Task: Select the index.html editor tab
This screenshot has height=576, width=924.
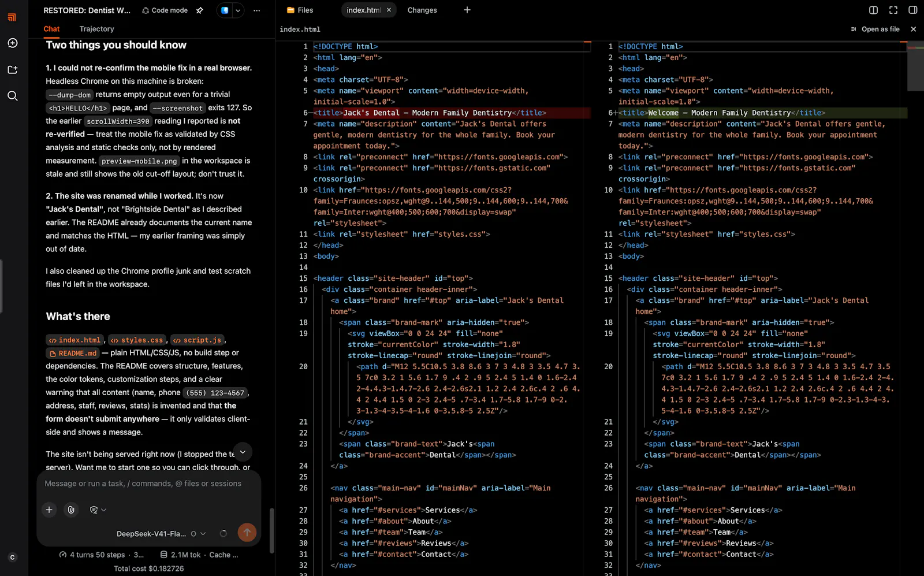Action: tap(363, 10)
